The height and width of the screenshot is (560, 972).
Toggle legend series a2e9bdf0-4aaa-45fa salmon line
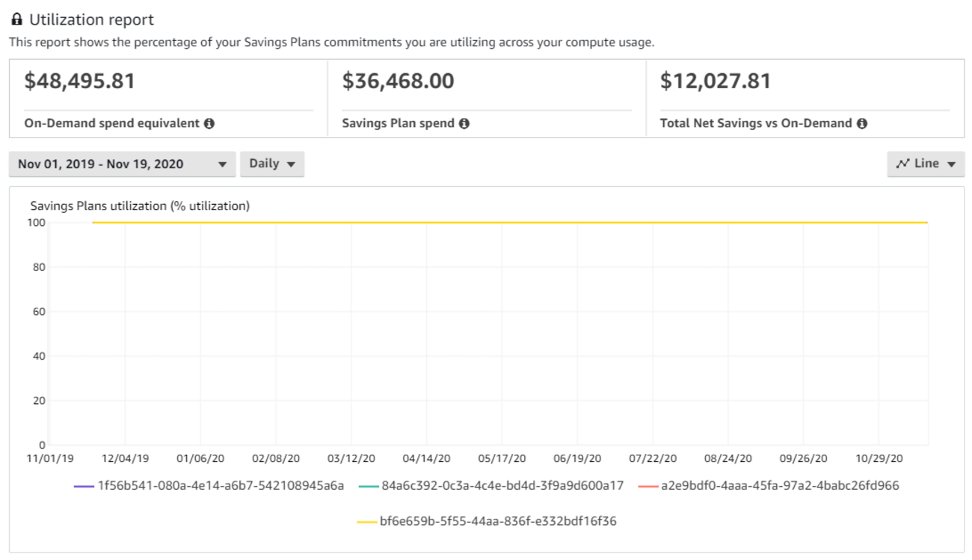click(x=780, y=486)
